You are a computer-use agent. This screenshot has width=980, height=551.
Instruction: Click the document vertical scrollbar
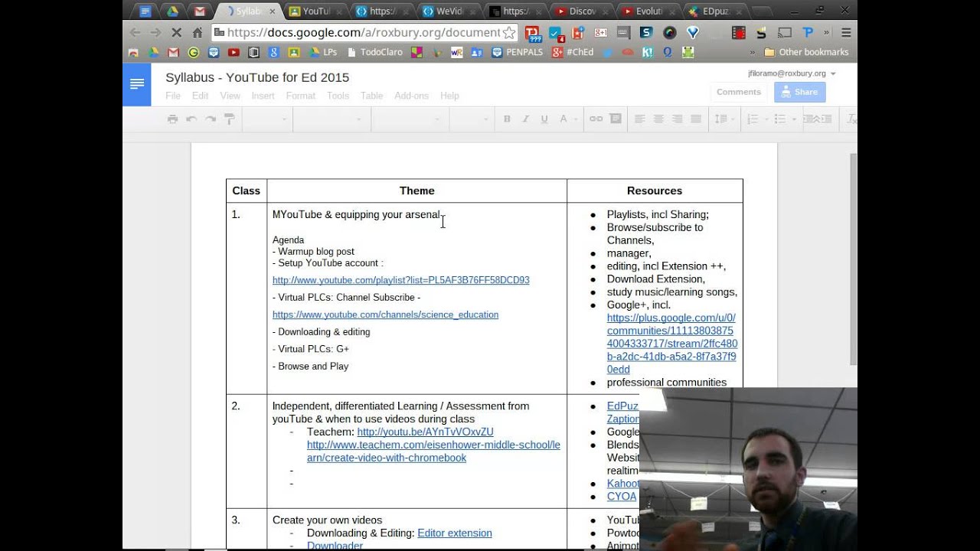[854, 260]
